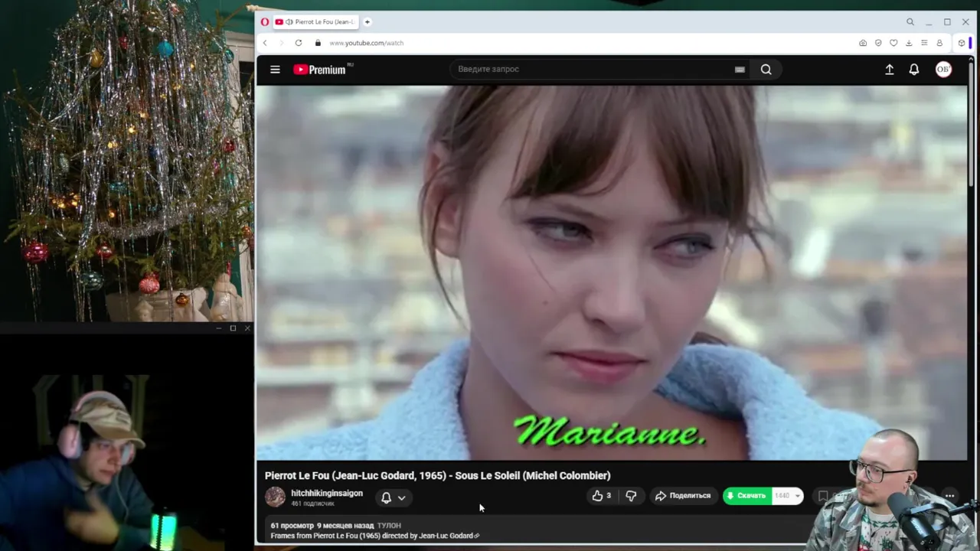
Task: Click the green Скачать download button
Action: pyautogui.click(x=746, y=496)
